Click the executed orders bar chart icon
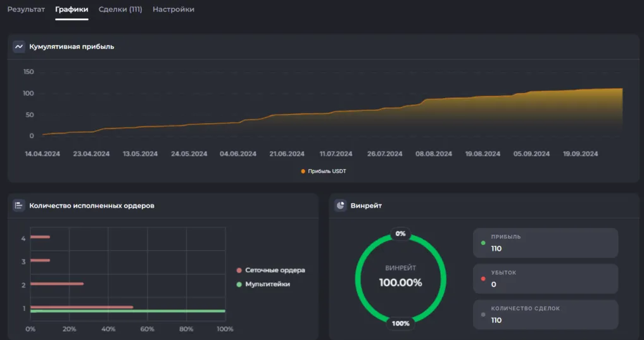 click(x=19, y=205)
